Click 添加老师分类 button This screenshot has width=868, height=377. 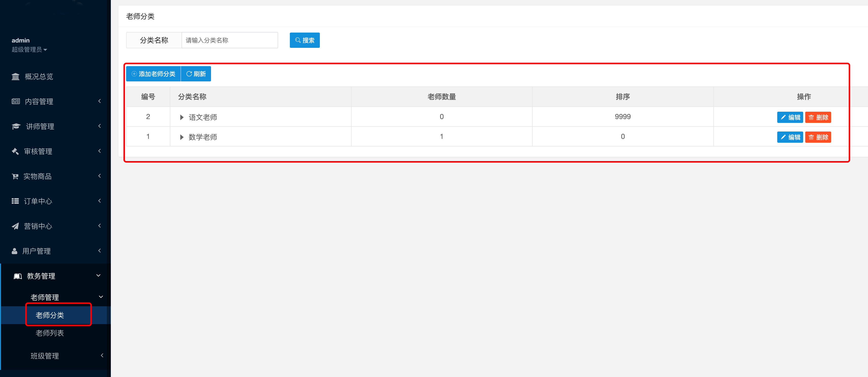coord(153,74)
